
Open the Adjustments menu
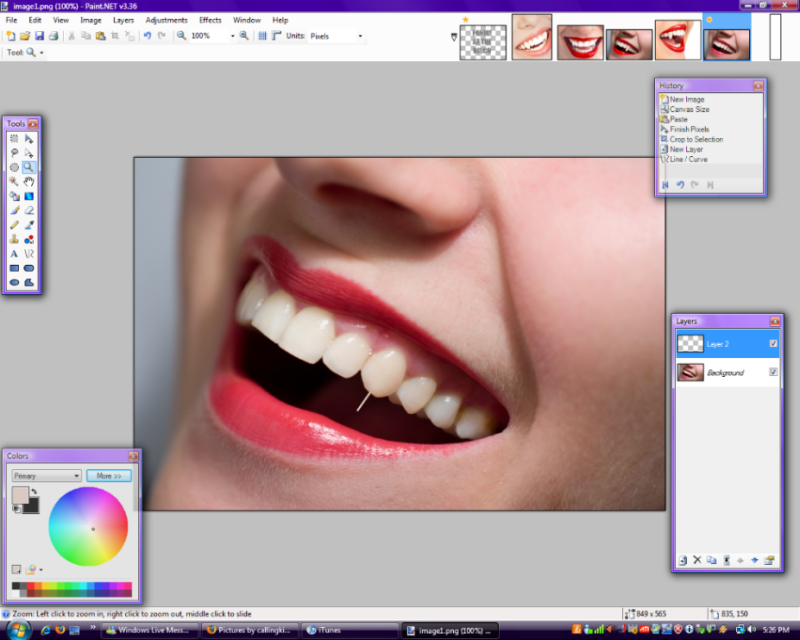tap(166, 20)
